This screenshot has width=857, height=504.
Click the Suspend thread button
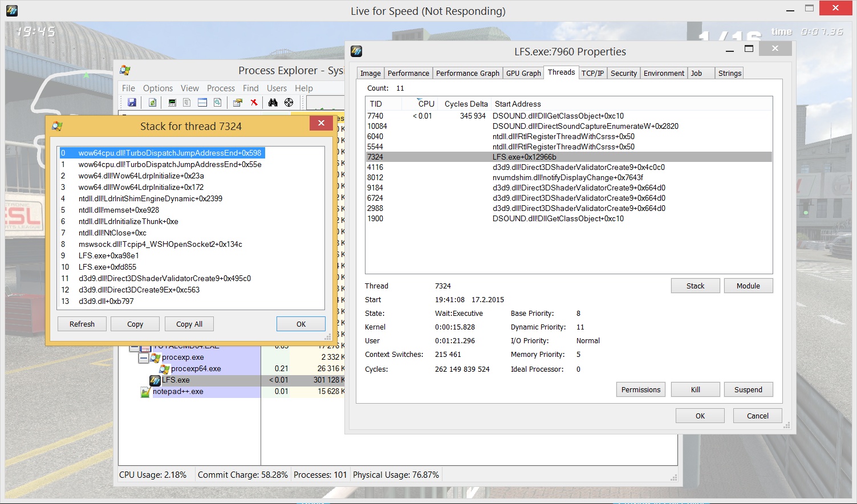coord(748,389)
